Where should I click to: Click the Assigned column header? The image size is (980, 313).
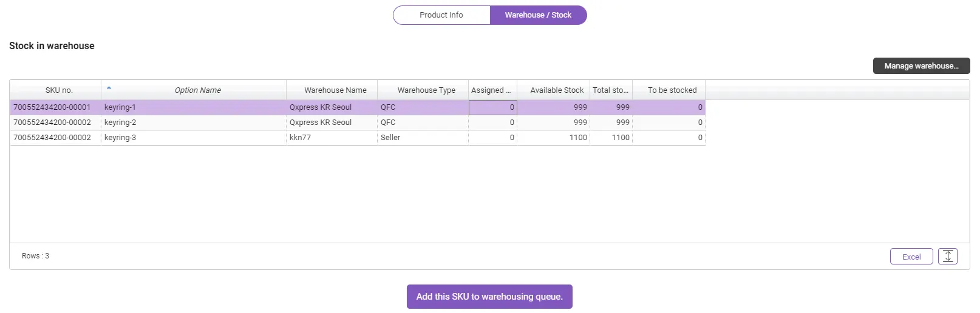[491, 90]
